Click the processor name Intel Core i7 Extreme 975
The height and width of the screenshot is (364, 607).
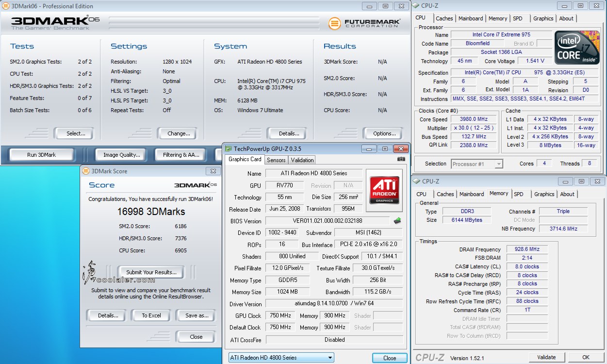[501, 35]
